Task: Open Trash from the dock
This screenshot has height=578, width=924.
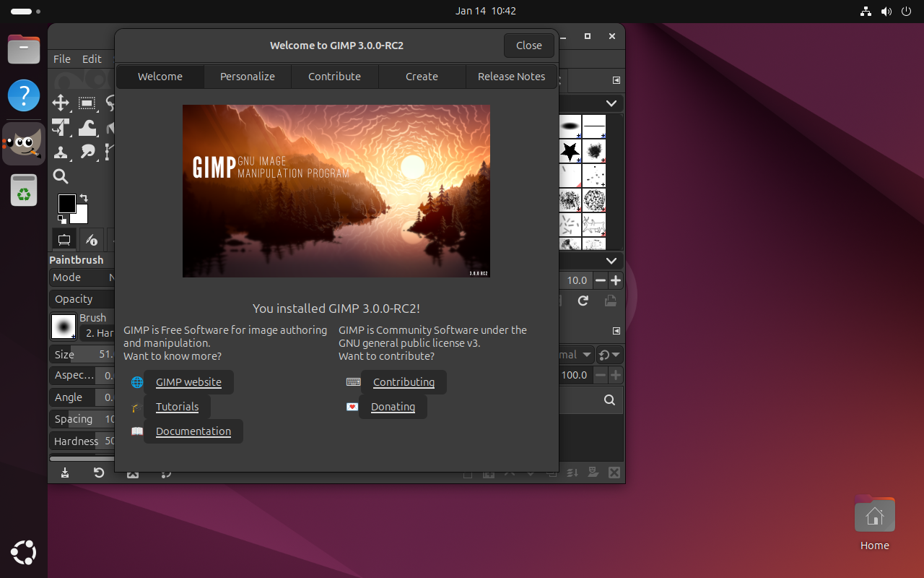Action: click(x=24, y=191)
